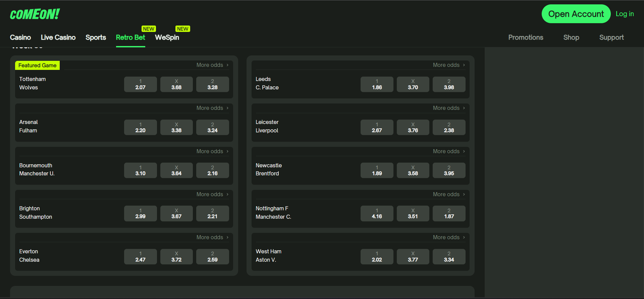
Task: Go to Live Casino
Action: (58, 37)
